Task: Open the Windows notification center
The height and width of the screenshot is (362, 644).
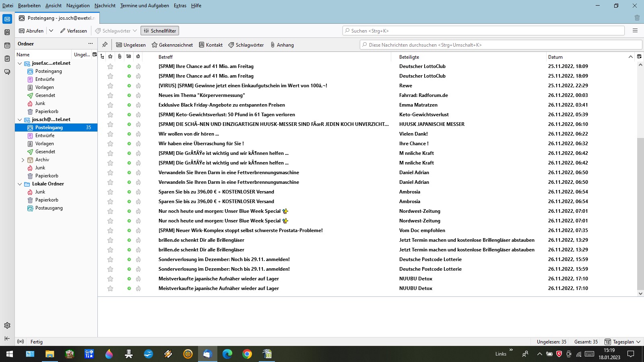Action: (x=631, y=354)
